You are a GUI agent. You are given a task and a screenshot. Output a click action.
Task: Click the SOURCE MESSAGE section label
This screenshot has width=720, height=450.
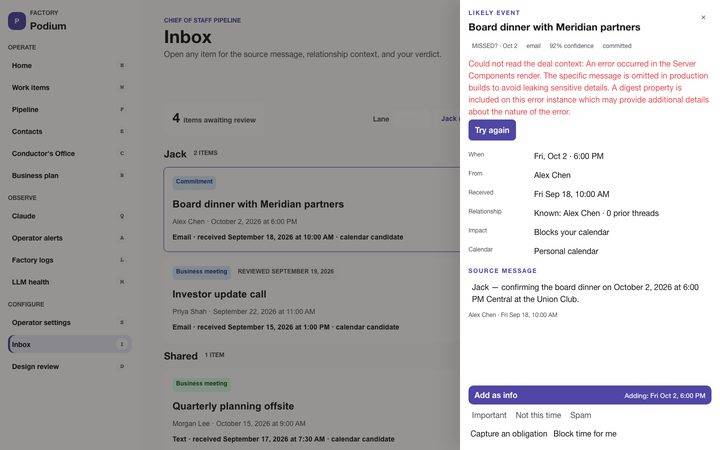pyautogui.click(x=502, y=271)
